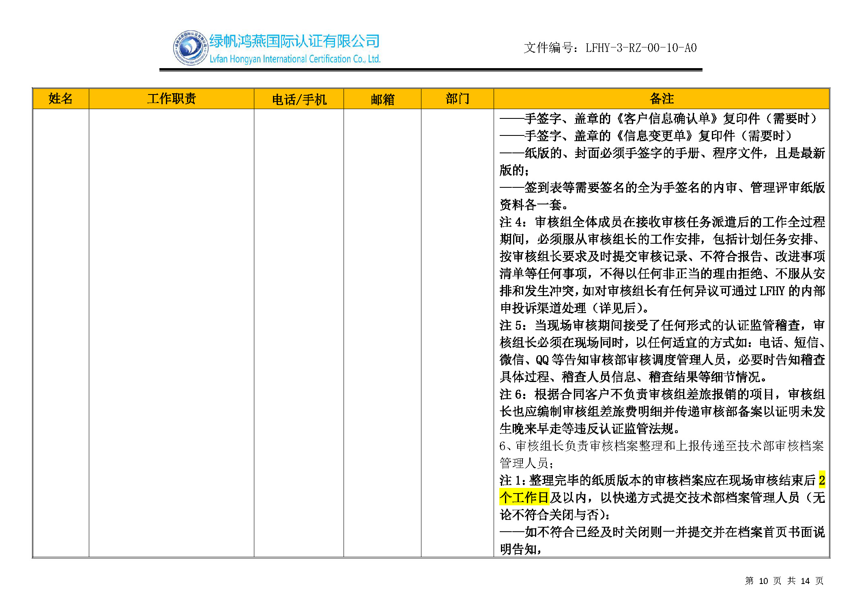Click the Chinese company name 绿帆鸿燕国际认证有限公司
The height and width of the screenshot is (614, 868).
click(294, 41)
